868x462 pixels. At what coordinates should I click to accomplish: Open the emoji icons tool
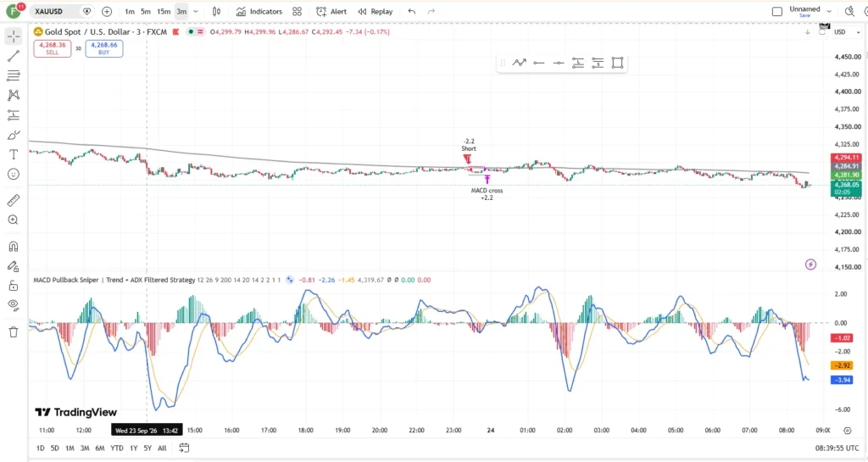click(x=14, y=175)
